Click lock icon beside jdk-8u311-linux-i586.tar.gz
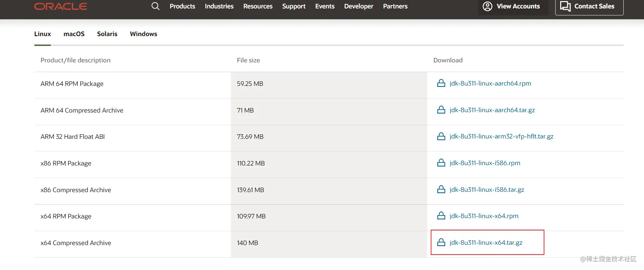 pos(441,189)
